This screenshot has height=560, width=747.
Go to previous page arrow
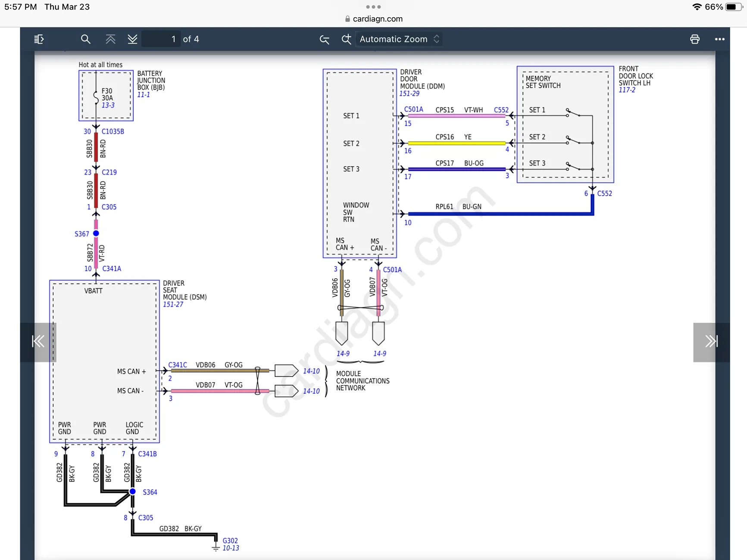[x=110, y=39]
